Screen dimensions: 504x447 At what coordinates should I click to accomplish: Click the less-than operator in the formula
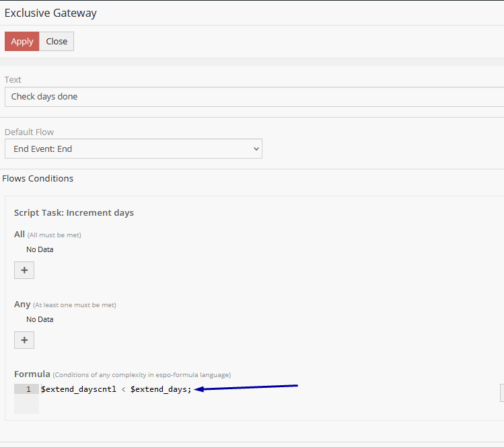tap(122, 390)
